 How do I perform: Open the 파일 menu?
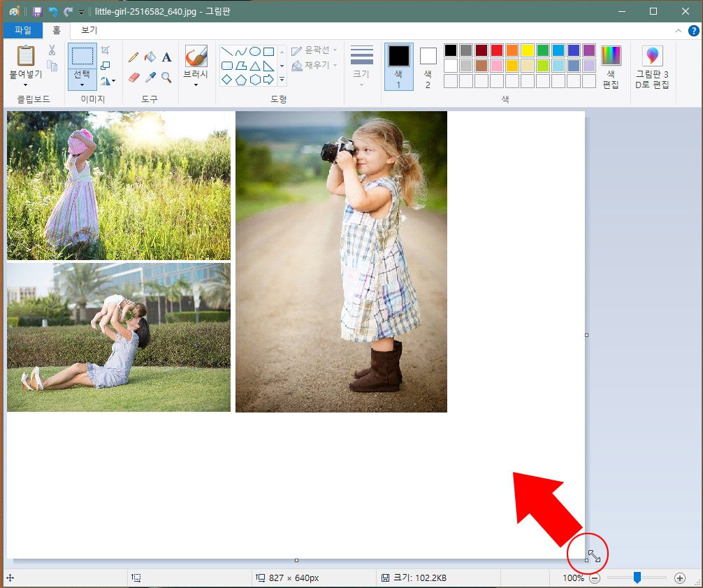click(23, 30)
